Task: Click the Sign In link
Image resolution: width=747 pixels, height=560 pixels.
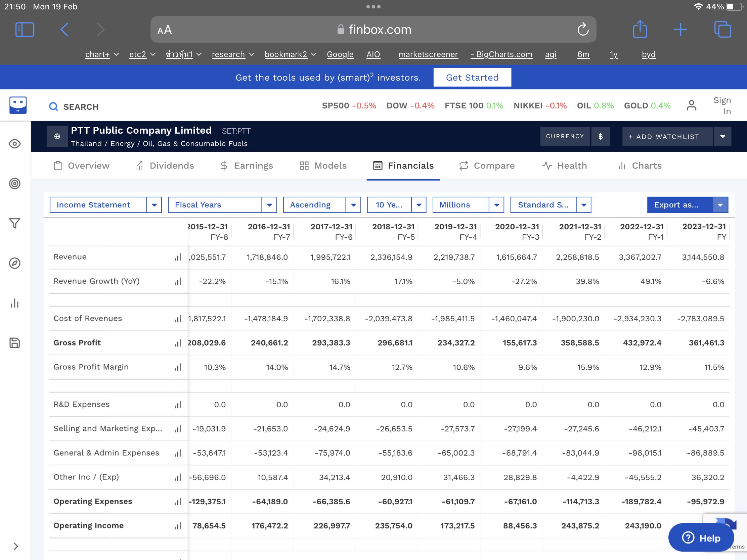Action: [x=722, y=106]
